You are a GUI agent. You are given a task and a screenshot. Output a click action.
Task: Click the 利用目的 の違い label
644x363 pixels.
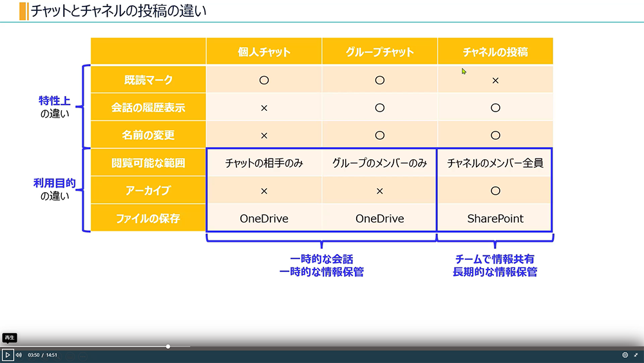tap(55, 189)
